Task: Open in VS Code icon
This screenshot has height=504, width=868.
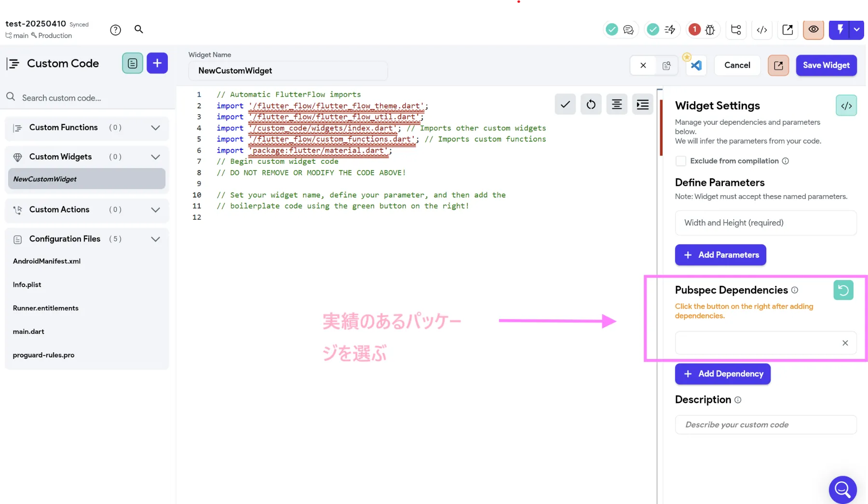Action: (x=696, y=66)
